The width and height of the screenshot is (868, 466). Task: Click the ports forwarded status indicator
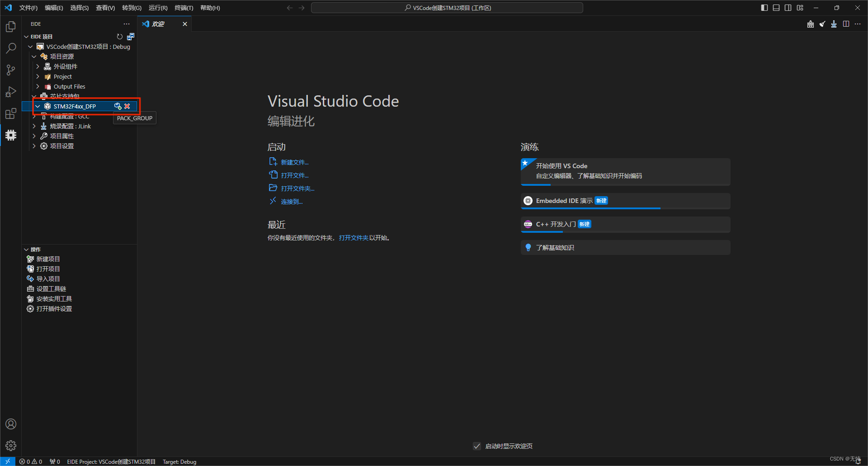(x=55, y=461)
